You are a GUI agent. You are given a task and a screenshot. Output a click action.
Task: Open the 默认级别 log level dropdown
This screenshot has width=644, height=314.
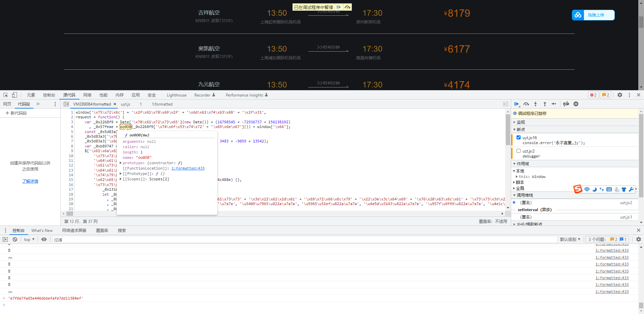point(570,240)
